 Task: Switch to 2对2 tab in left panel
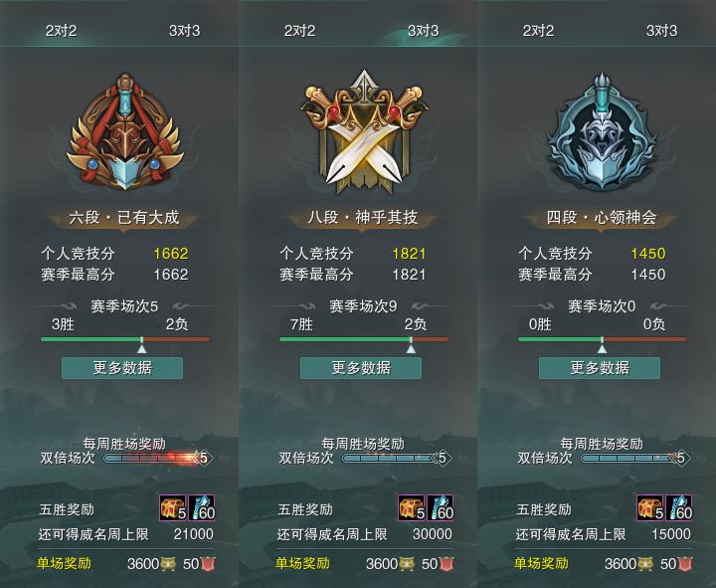point(62,31)
